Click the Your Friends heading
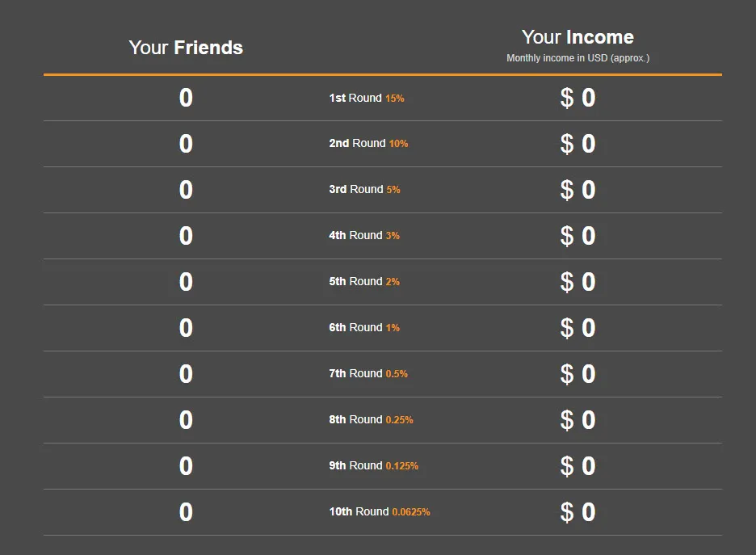The width and height of the screenshot is (756, 555). (186, 48)
